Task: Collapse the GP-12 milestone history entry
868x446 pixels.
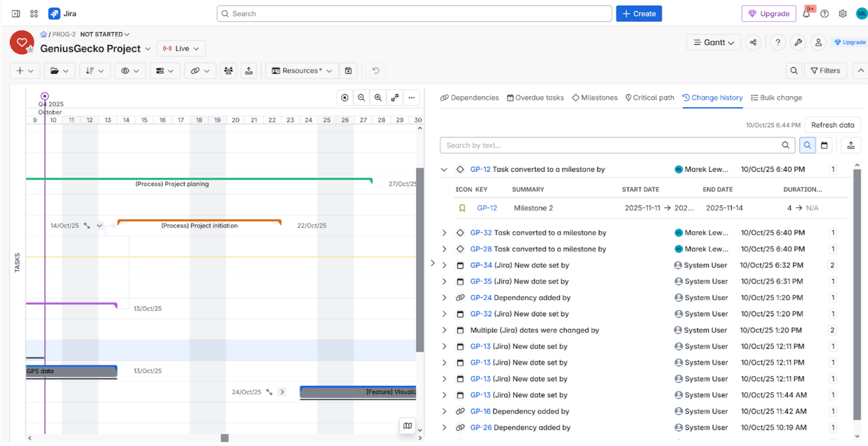Action: point(444,169)
